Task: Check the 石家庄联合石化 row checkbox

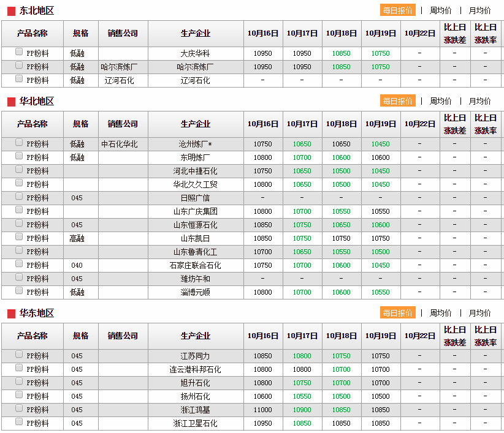Action: tap(19, 263)
